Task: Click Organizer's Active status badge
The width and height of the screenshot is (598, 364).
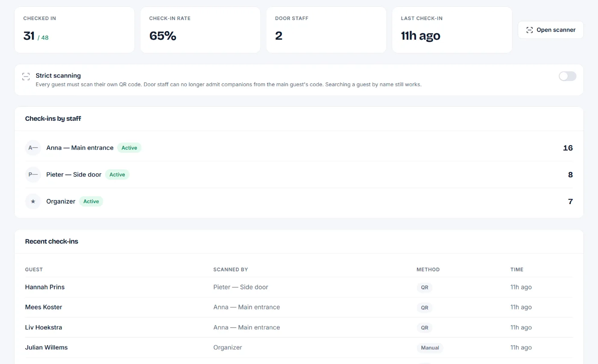Action: pyautogui.click(x=91, y=201)
